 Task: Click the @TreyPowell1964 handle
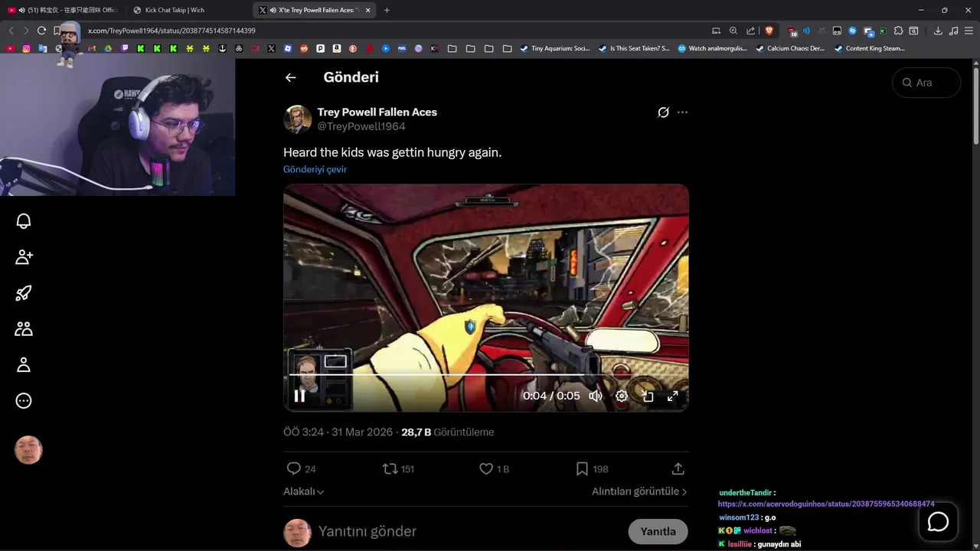tap(361, 126)
